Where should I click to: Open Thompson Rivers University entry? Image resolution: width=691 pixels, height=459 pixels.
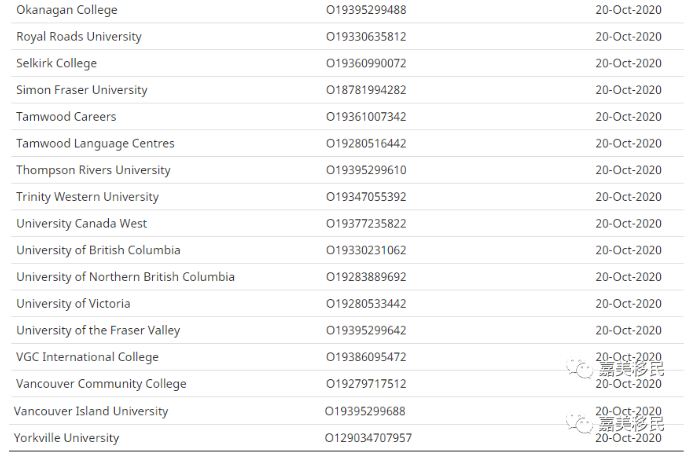(x=93, y=170)
